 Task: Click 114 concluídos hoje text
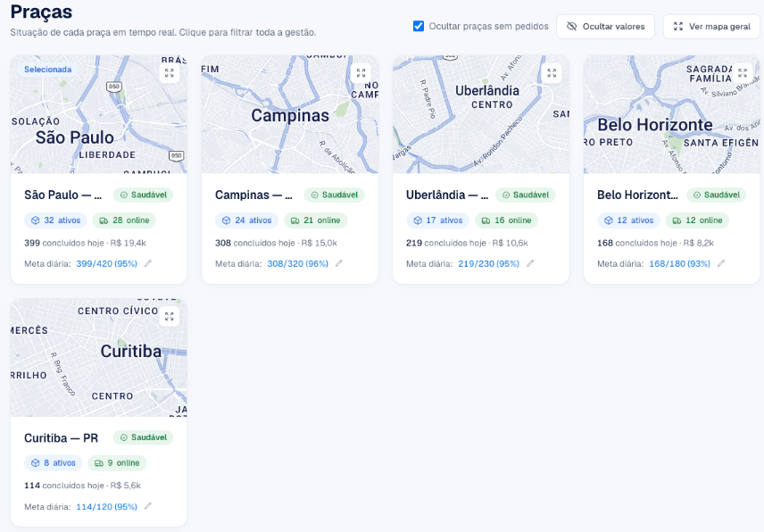pos(64,486)
